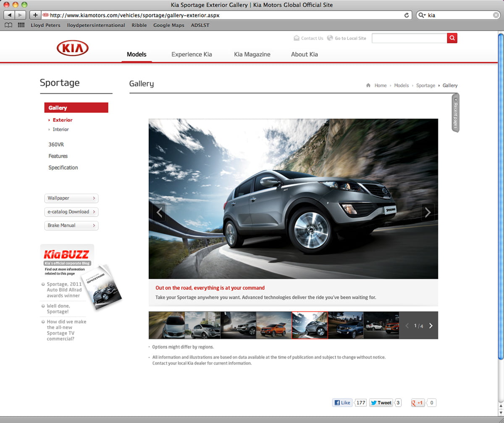Click the Facebook Like button
This screenshot has height=423, width=504.
[342, 402]
